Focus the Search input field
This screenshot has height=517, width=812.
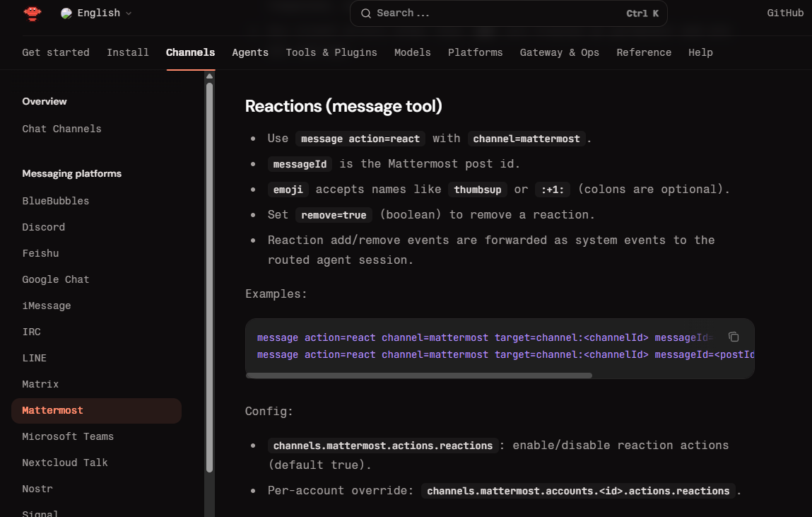[x=509, y=13]
